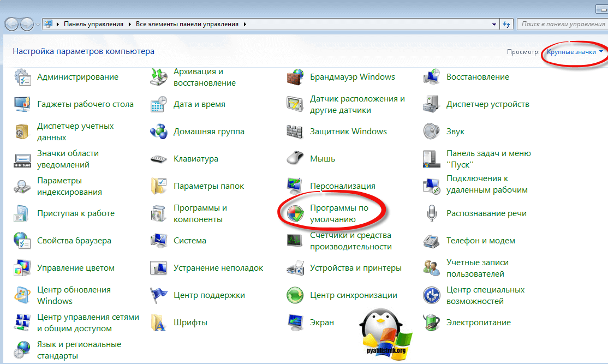This screenshot has width=608, height=364.
Task: Click the Звук speaker icon
Action: [431, 132]
